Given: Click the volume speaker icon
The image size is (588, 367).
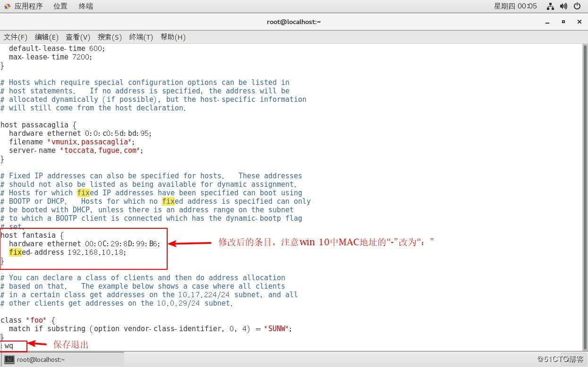Looking at the screenshot, I should click(x=563, y=6).
